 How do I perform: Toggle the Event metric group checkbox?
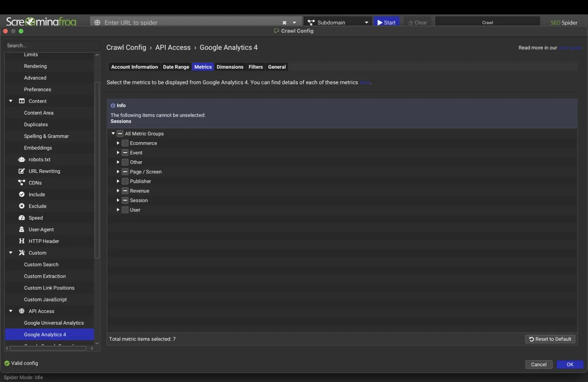(x=125, y=153)
